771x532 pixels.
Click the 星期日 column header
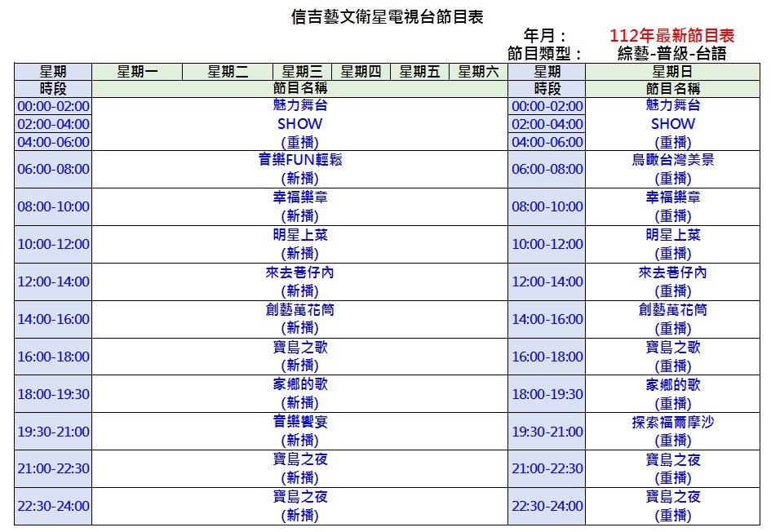[x=672, y=72]
